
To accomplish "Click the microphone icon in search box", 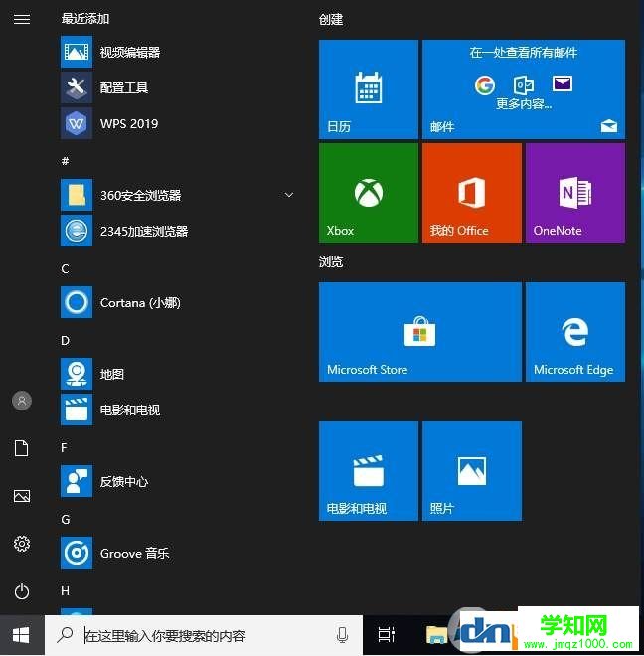I will (x=342, y=635).
